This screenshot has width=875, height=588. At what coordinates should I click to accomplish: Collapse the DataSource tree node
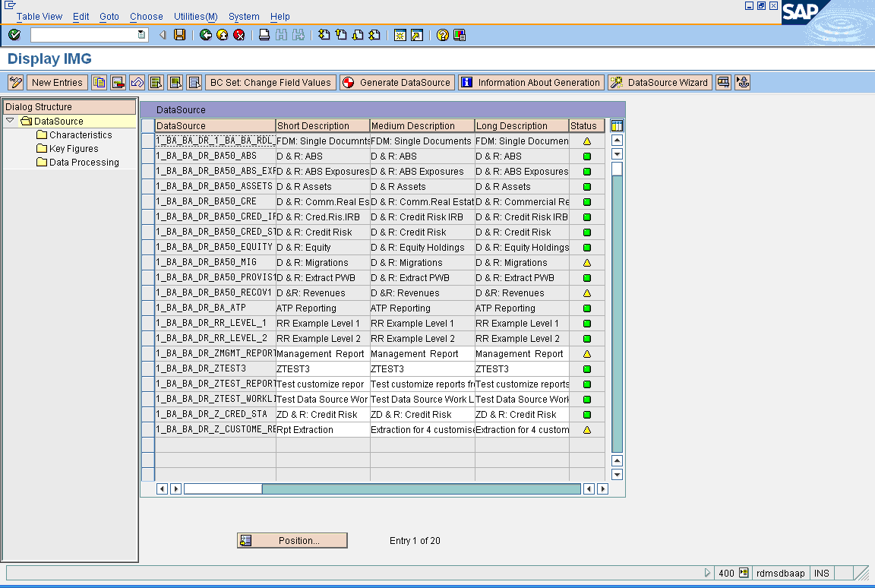tap(10, 121)
